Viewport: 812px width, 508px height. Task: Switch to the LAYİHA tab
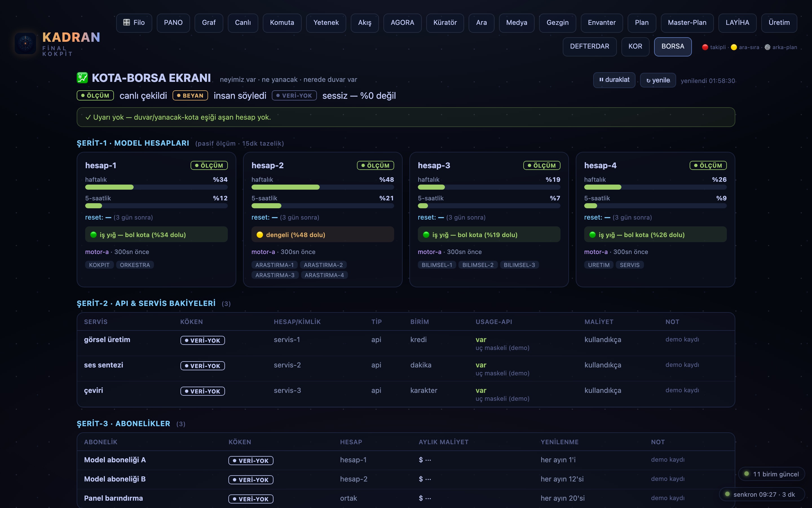coord(737,23)
